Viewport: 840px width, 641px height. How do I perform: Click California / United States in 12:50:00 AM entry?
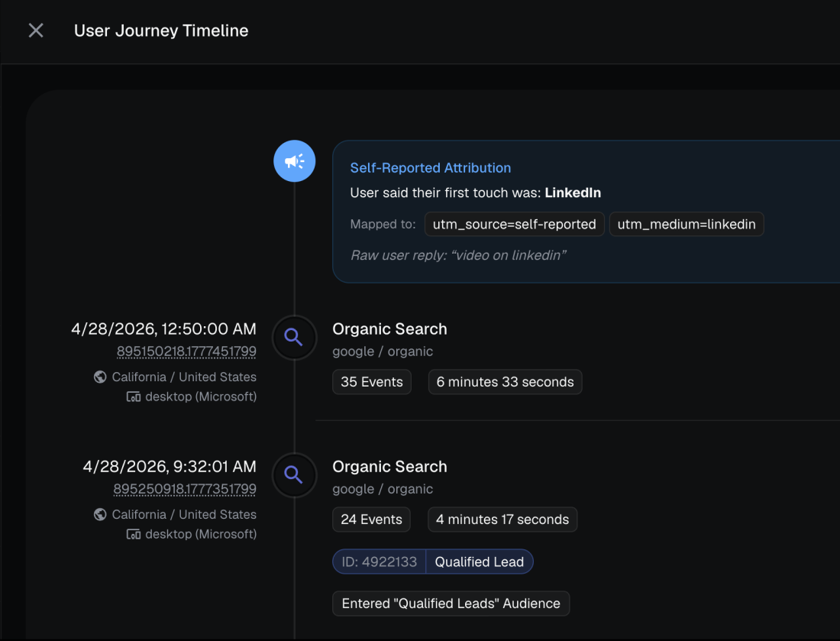point(184,377)
